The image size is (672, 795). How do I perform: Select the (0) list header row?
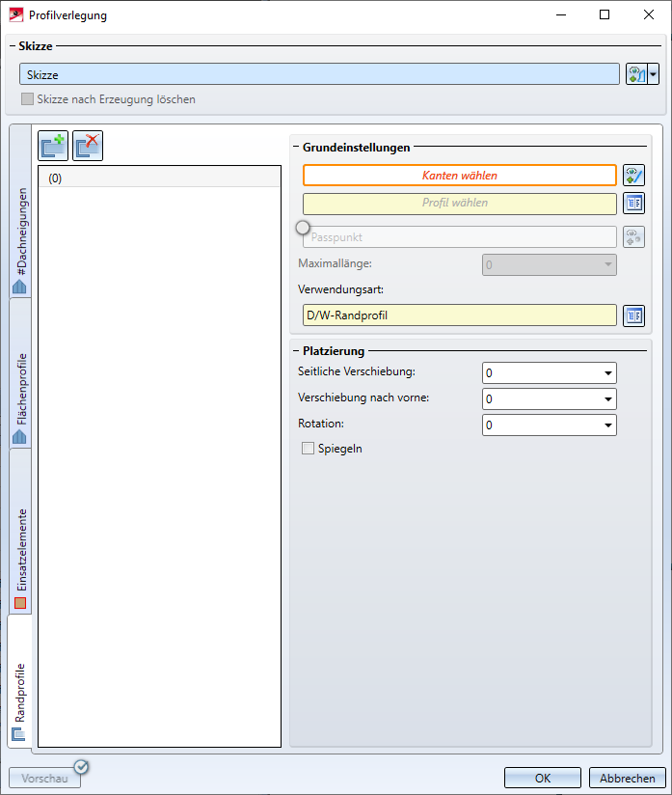[x=159, y=178]
